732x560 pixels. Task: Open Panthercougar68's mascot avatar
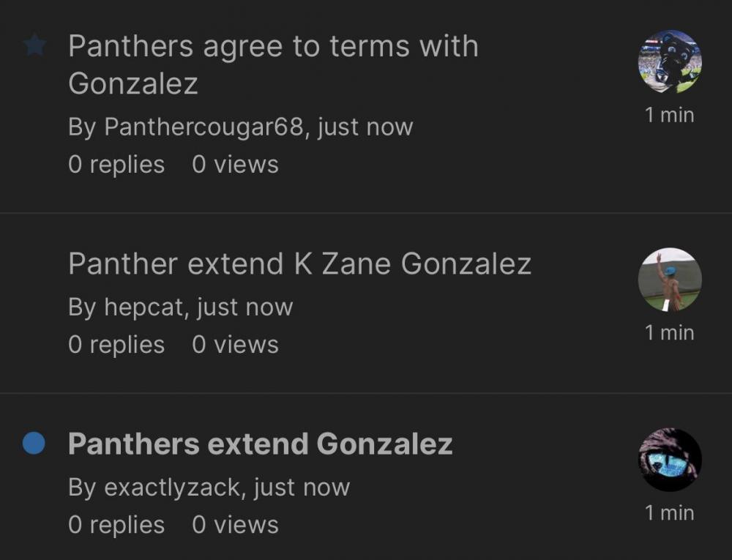(670, 61)
